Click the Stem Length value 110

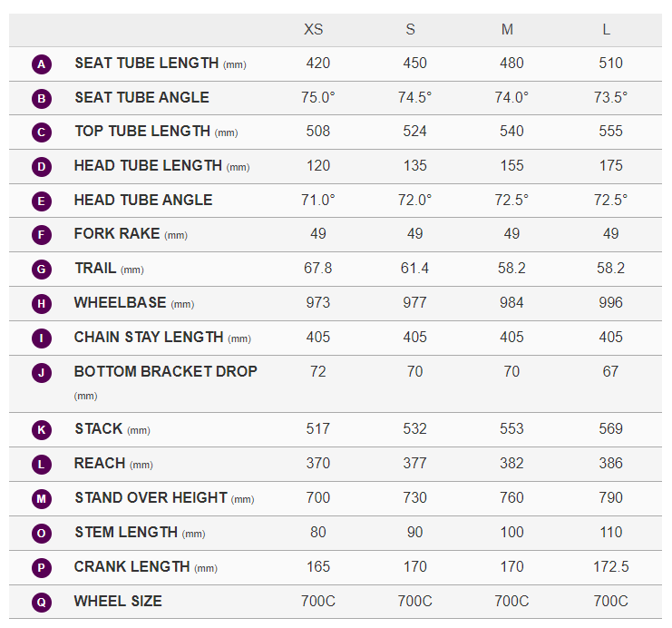point(610,532)
